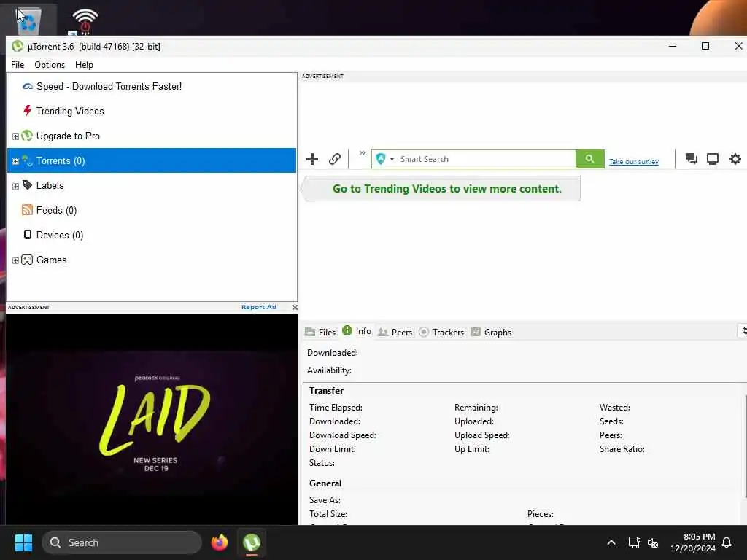Click the uTorrent taskbar icon
Image resolution: width=747 pixels, height=560 pixels.
pos(252,542)
